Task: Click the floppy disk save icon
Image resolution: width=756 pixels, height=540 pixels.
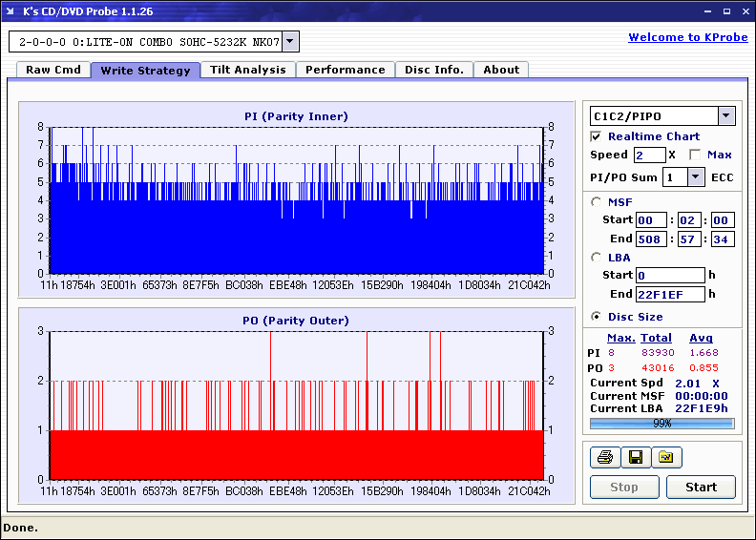Action: tap(636, 458)
